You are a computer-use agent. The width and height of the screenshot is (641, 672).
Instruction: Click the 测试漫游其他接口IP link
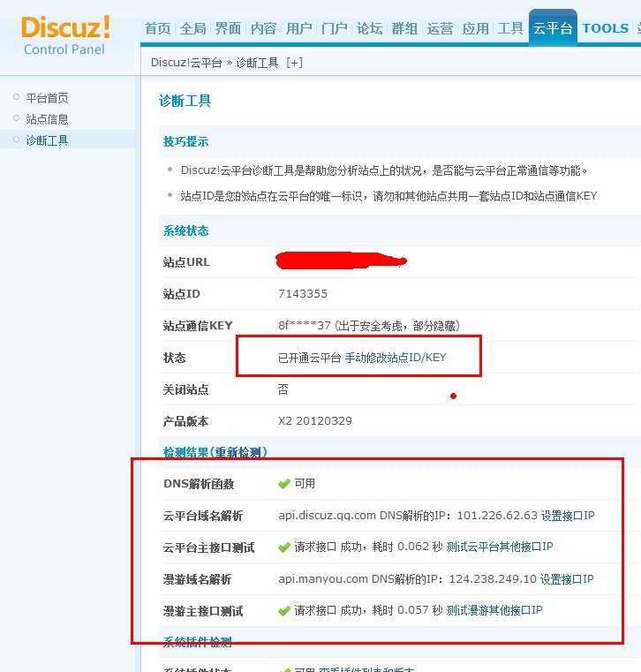pyautogui.click(x=494, y=610)
